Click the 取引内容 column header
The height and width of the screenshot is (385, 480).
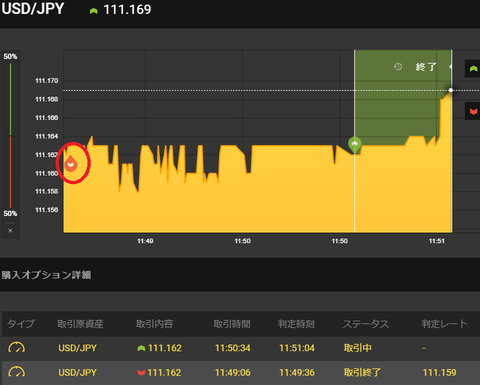pos(154,324)
